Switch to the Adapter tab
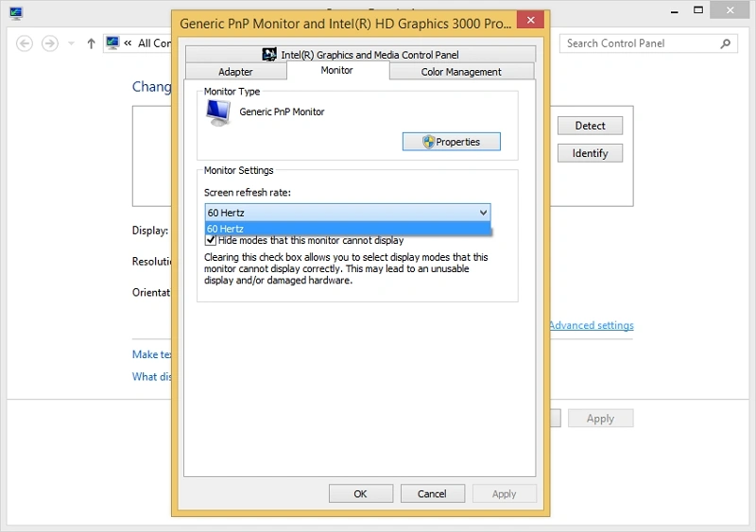This screenshot has height=532, width=756. (235, 72)
